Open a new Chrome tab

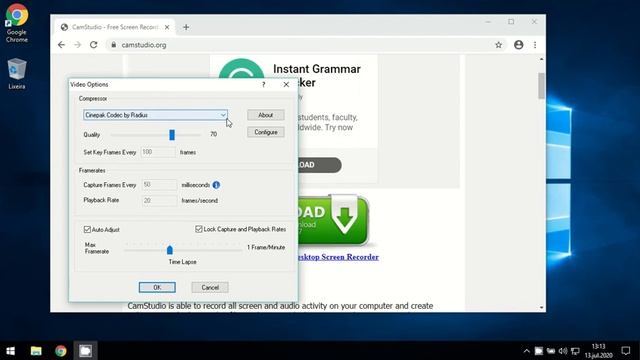click(186, 27)
